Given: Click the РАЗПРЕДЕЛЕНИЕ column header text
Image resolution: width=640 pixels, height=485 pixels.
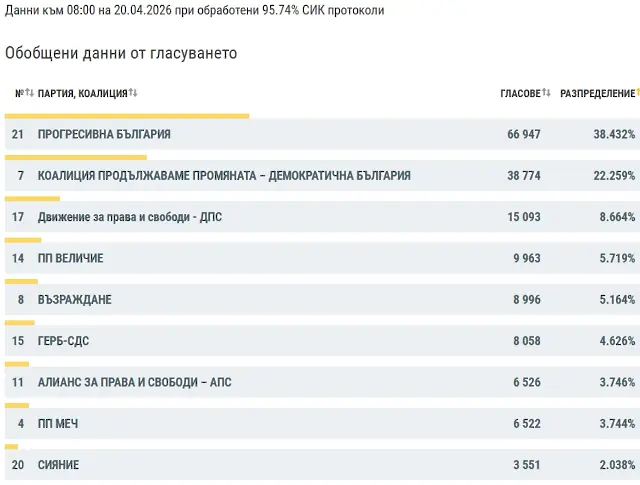Looking at the screenshot, I should [597, 93].
